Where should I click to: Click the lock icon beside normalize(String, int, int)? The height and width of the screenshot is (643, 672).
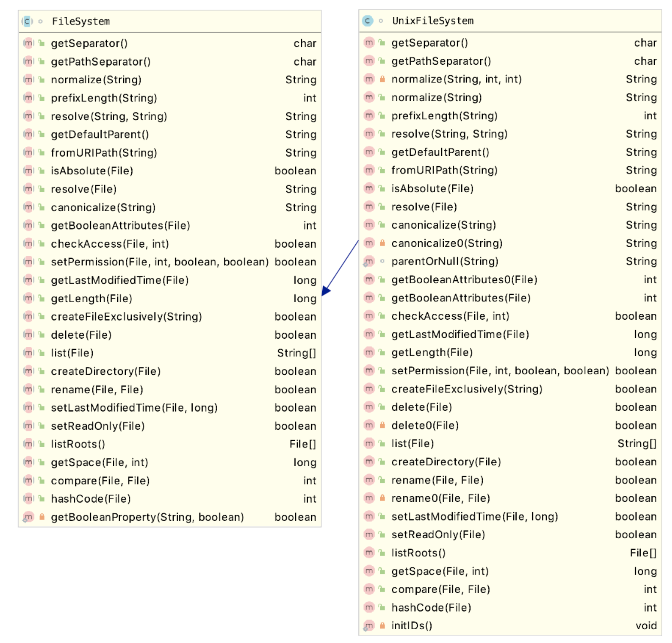pos(382,79)
